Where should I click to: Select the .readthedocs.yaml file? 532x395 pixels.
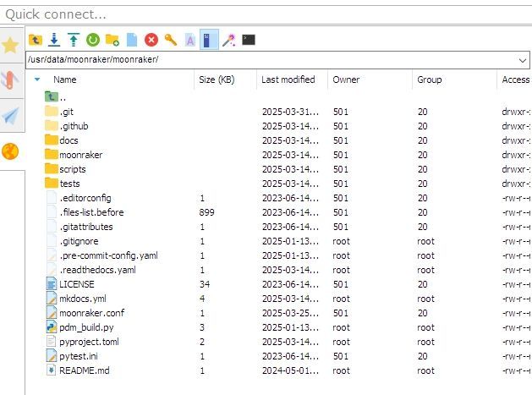91,270
